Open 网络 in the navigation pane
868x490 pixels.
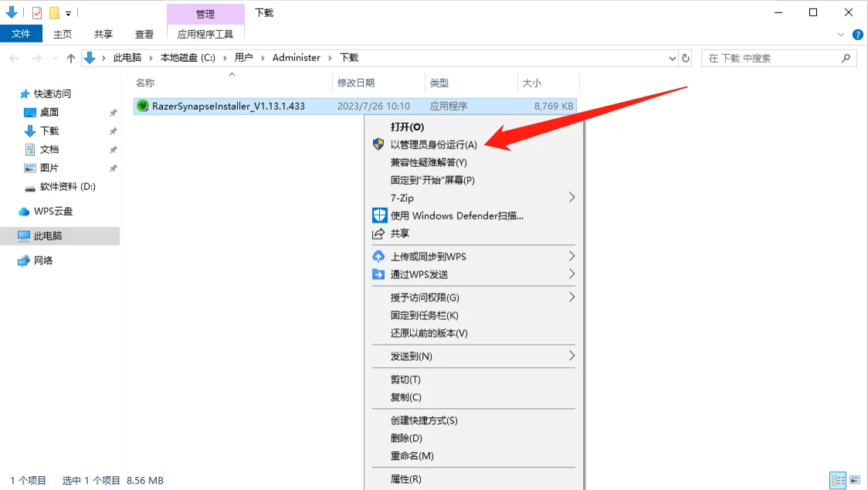point(42,260)
